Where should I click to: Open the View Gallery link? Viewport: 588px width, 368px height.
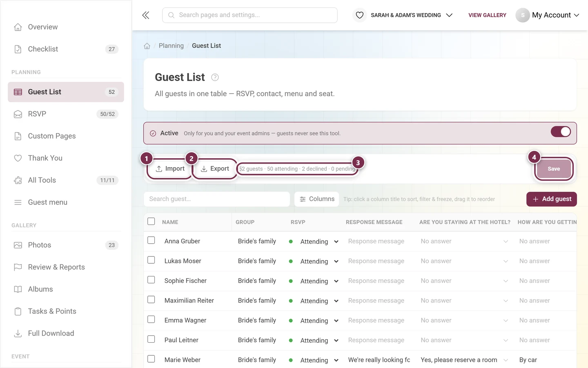pos(487,15)
